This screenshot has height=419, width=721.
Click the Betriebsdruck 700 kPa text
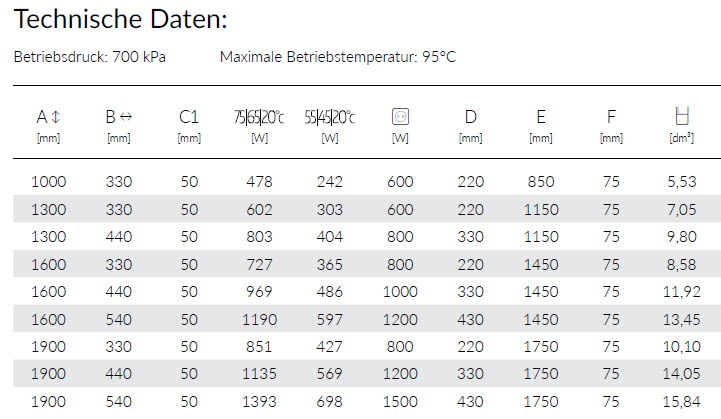click(x=90, y=57)
